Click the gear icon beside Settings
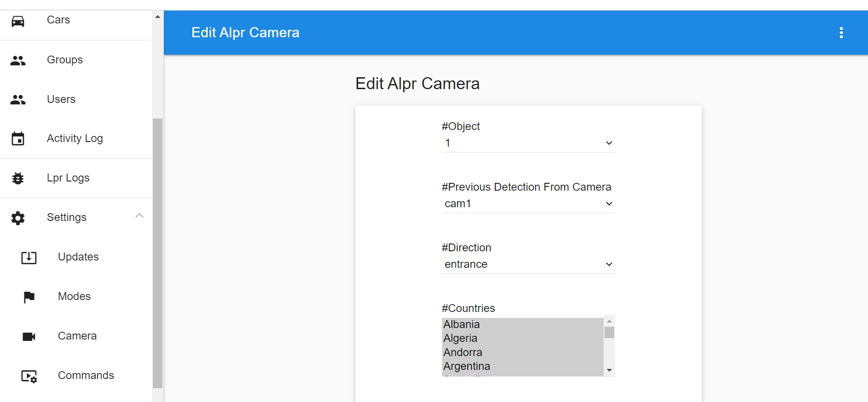This screenshot has height=402, width=868. (x=18, y=218)
